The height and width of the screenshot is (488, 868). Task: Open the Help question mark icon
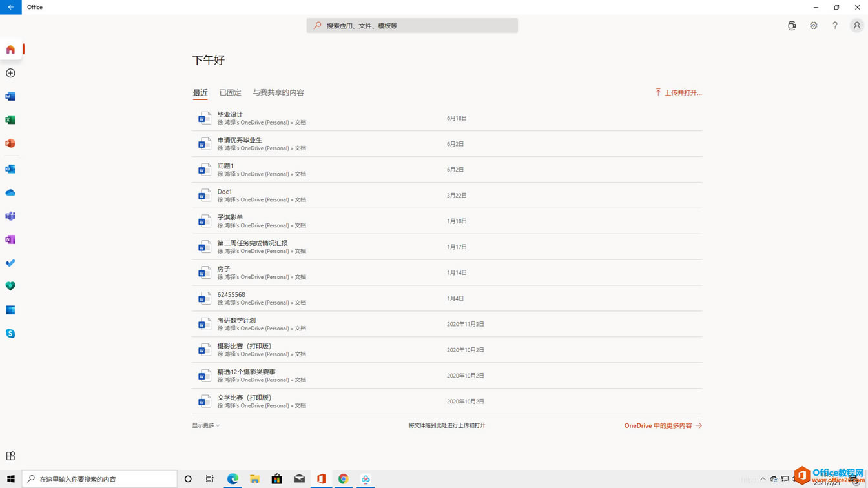tap(835, 26)
